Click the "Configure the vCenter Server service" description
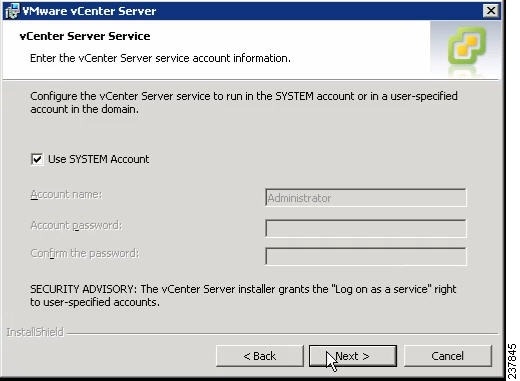Screen dimensions: 520x381 tap(244, 102)
